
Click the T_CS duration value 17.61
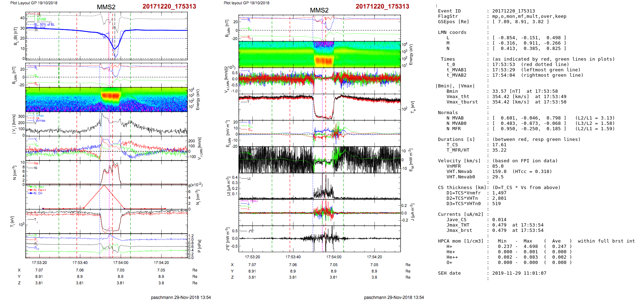[499, 145]
